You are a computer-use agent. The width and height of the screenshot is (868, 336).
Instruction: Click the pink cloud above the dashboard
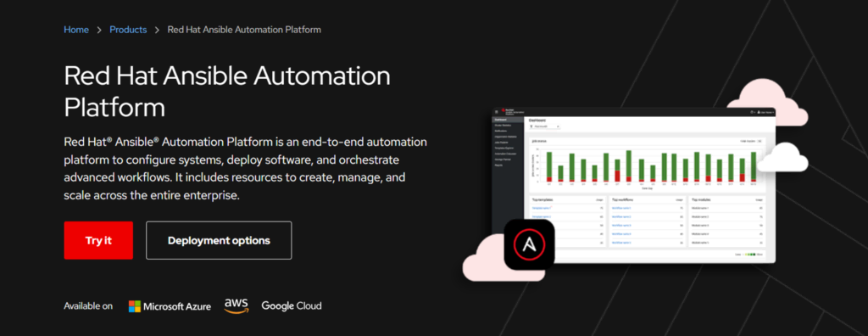coord(766,103)
